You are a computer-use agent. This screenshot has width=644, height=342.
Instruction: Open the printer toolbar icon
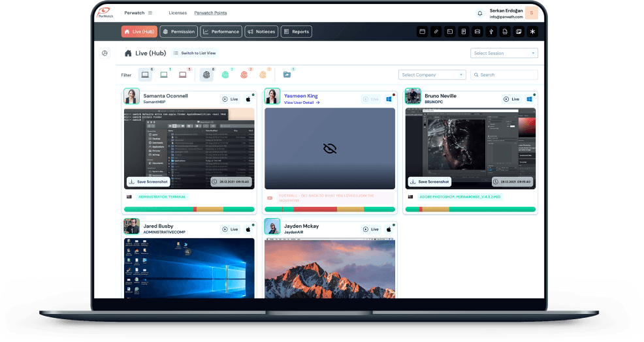click(x=505, y=31)
